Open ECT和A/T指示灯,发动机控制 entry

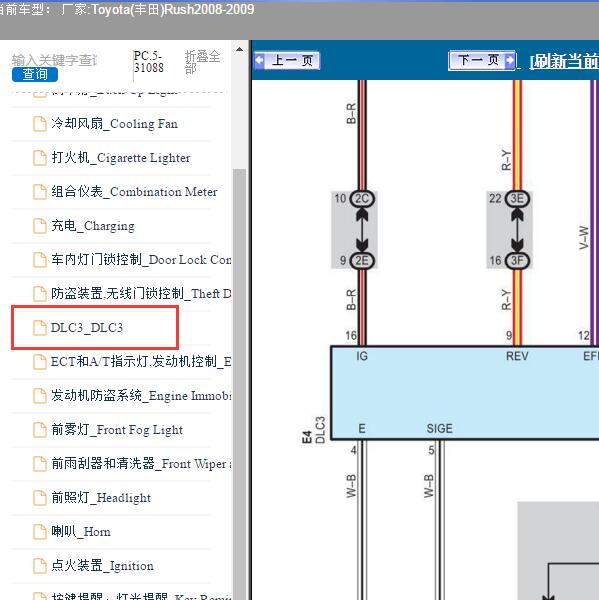click(x=141, y=361)
